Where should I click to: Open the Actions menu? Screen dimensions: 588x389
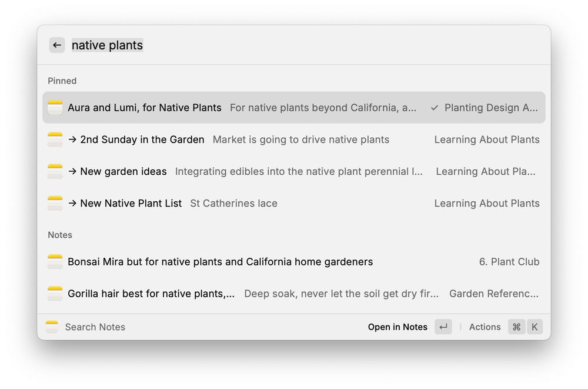click(485, 327)
